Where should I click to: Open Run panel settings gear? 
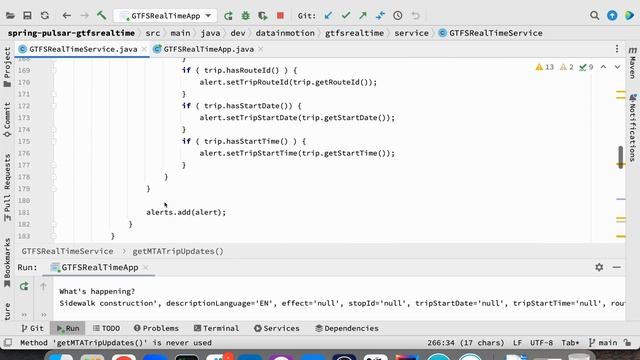click(x=599, y=267)
